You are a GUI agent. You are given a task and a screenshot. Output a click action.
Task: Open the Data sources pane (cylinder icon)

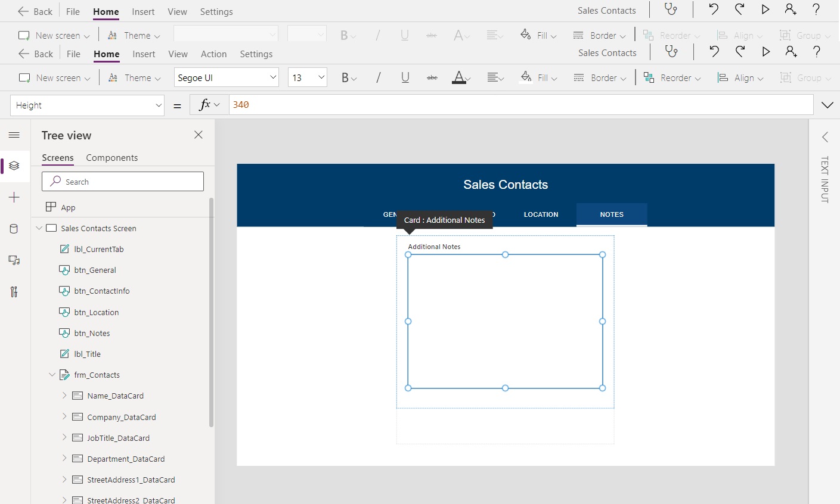coord(14,229)
